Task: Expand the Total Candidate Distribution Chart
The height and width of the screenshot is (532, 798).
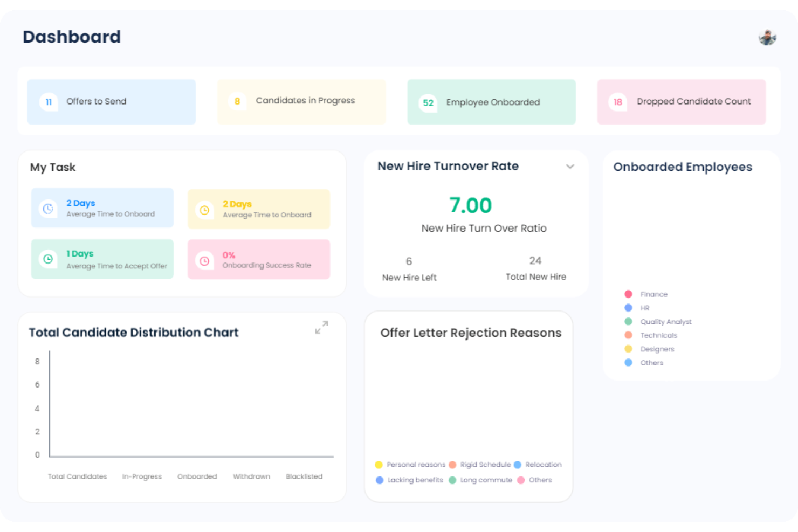Action: (x=321, y=327)
